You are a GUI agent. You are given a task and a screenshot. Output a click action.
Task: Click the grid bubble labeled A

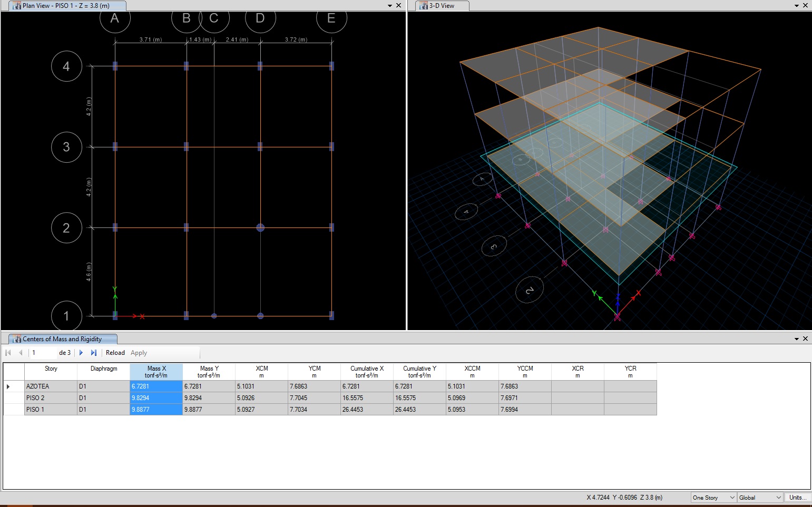115,19
